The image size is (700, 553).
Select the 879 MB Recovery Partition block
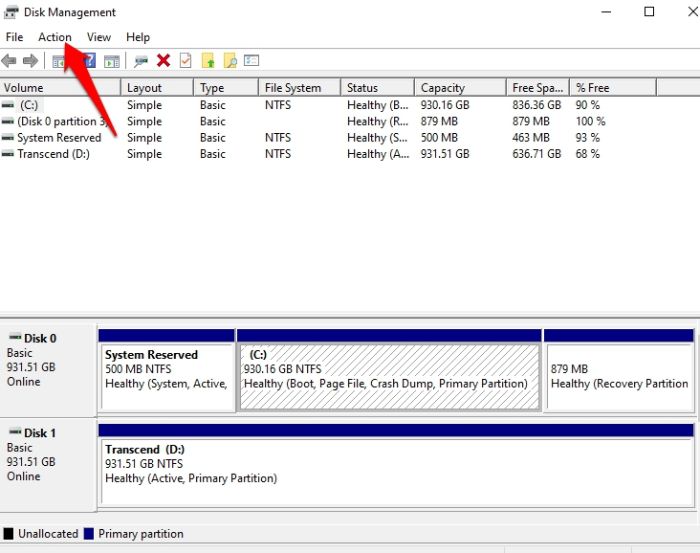619,370
